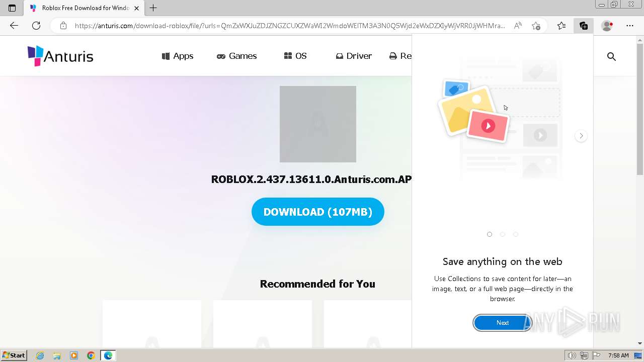This screenshot has height=362, width=644.
Task: Click Save anything on the web heading
Action: click(x=503, y=261)
